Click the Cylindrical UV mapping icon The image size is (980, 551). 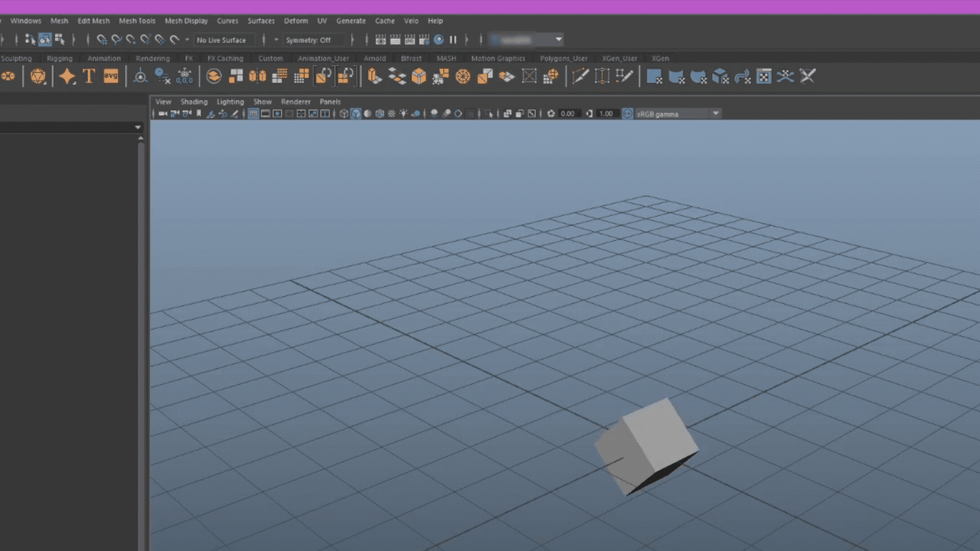click(x=677, y=76)
